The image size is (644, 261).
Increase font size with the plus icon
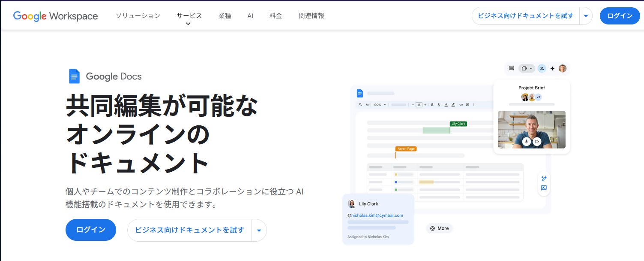[x=425, y=105]
